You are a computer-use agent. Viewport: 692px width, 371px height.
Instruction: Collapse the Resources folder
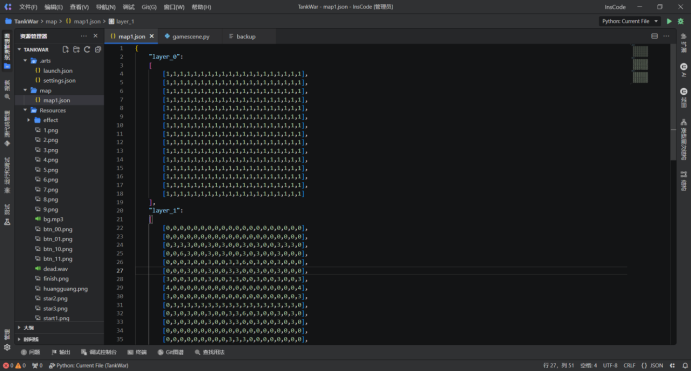25,110
